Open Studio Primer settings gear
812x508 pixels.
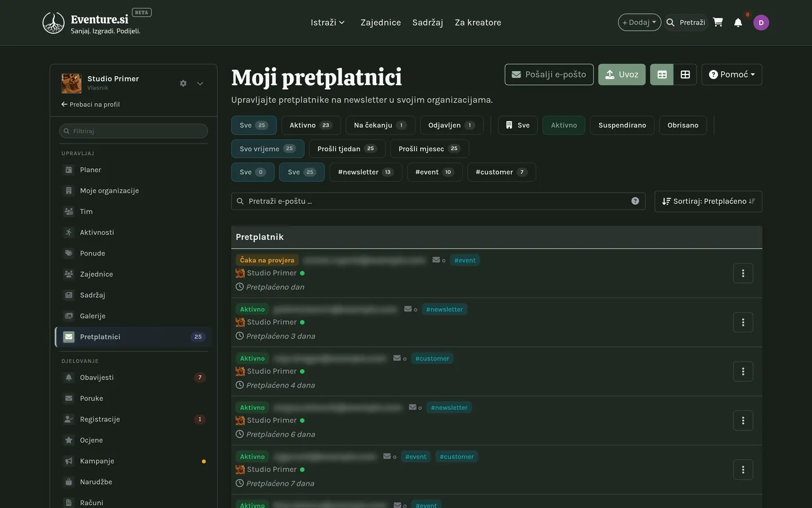pos(183,84)
